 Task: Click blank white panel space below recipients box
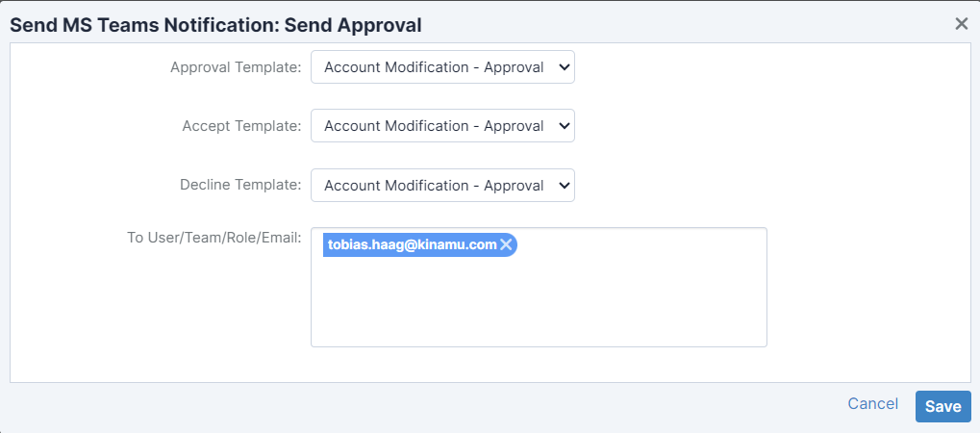pos(539,365)
